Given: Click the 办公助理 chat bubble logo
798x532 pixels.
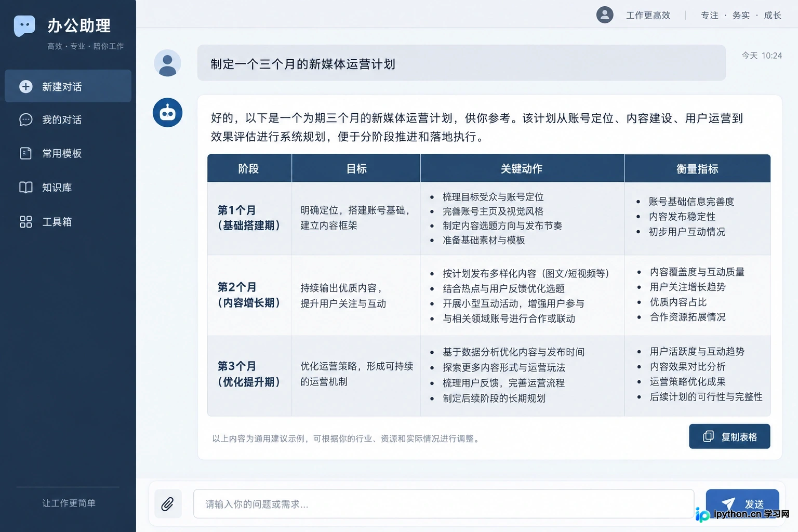Looking at the screenshot, I should [24, 25].
